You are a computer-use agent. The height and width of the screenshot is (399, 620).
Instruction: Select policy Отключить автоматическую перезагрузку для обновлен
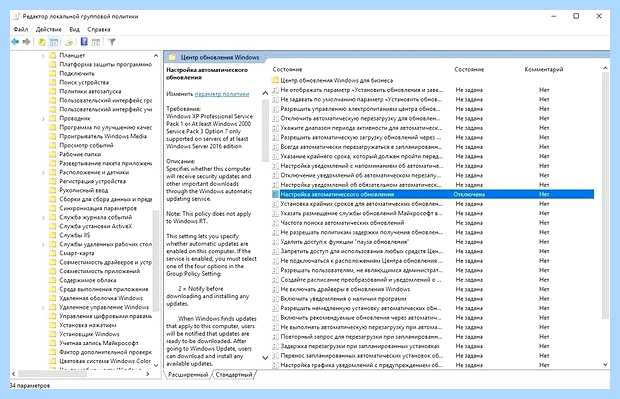tap(360, 118)
